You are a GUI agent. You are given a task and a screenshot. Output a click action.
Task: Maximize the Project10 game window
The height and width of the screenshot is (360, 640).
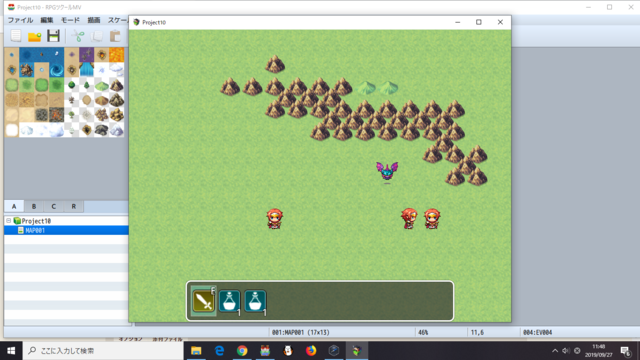pyautogui.click(x=479, y=22)
